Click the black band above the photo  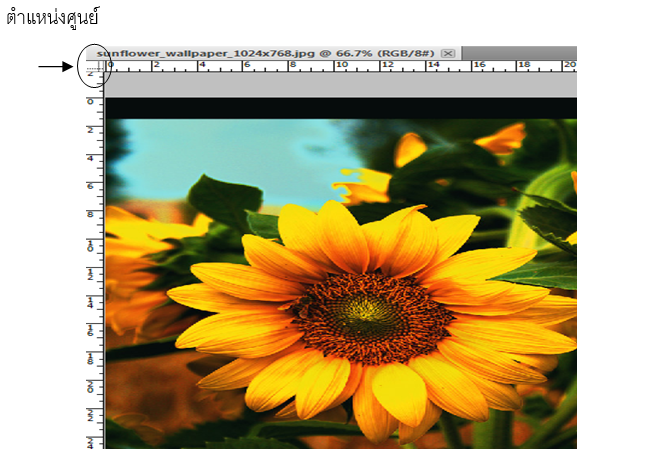(x=340, y=108)
